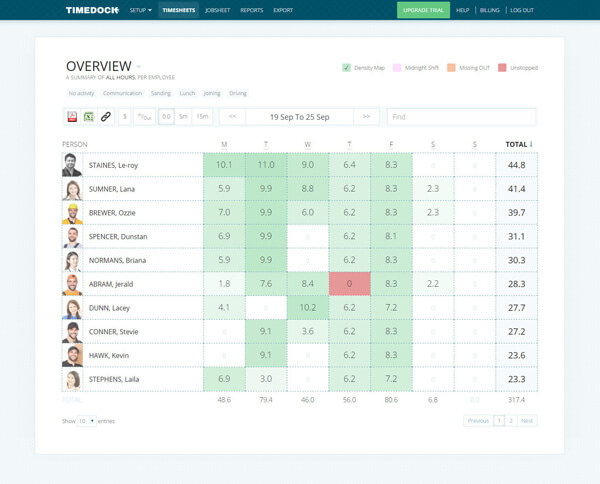Go to the Next page of entries
The width and height of the screenshot is (600, 484).
tap(526, 421)
